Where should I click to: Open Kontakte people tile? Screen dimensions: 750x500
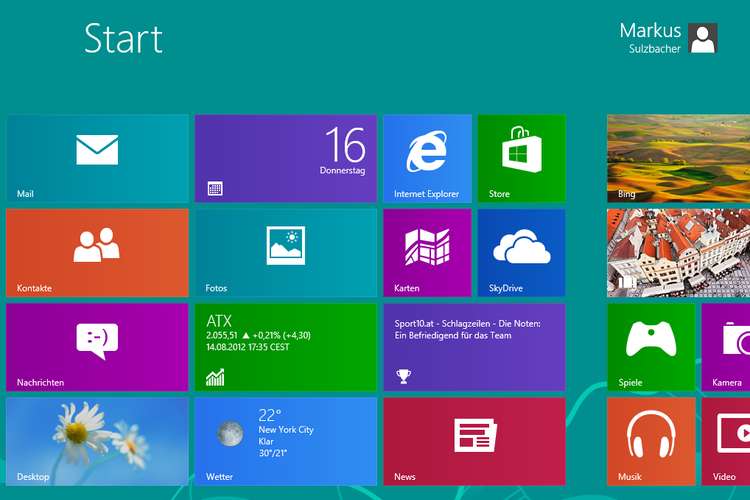click(x=97, y=252)
